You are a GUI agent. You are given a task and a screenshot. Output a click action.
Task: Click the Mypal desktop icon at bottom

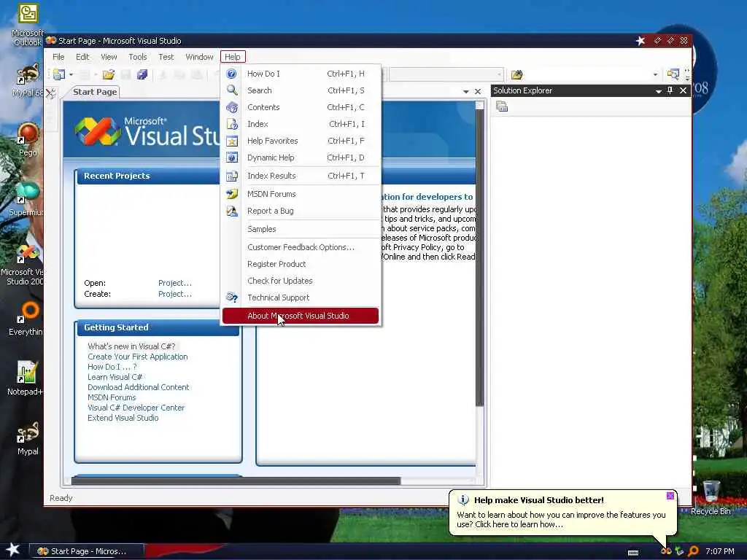[x=28, y=438]
